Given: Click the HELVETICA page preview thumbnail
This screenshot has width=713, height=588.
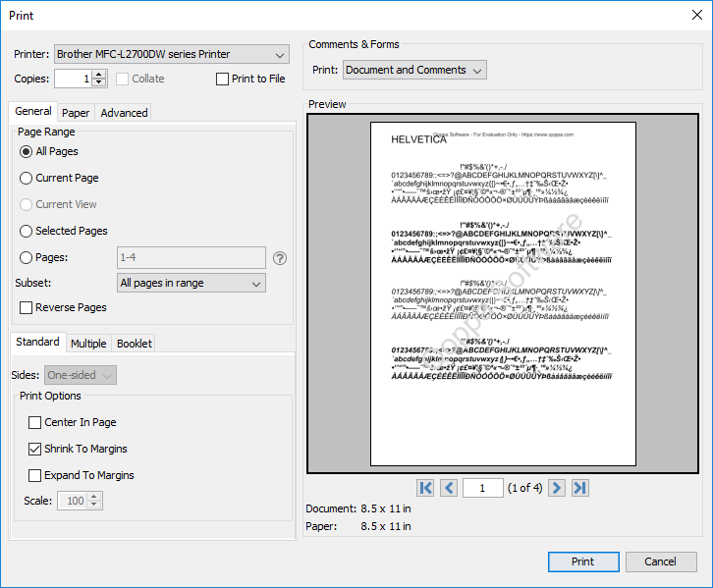Looking at the screenshot, I should pyautogui.click(x=503, y=294).
